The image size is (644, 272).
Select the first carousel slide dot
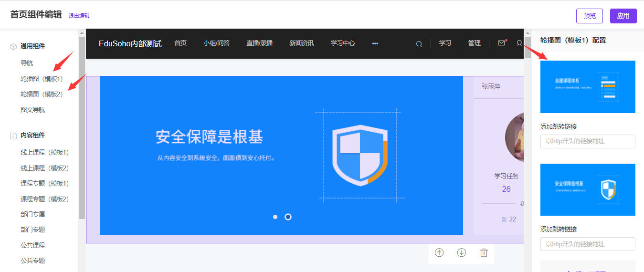coord(275,217)
